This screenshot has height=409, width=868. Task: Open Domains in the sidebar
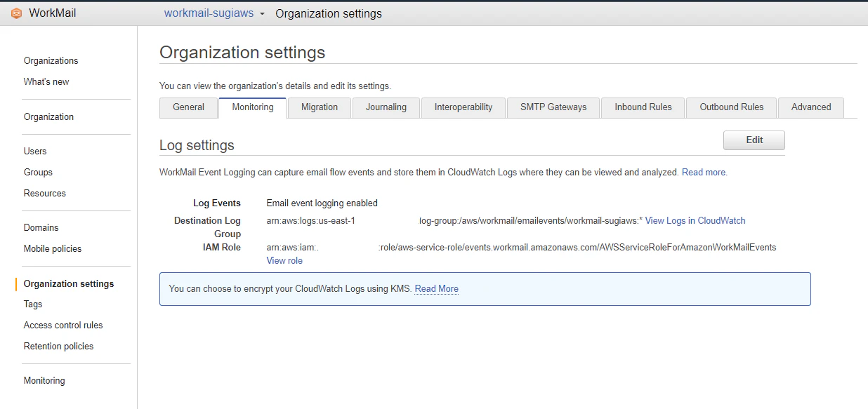41,228
